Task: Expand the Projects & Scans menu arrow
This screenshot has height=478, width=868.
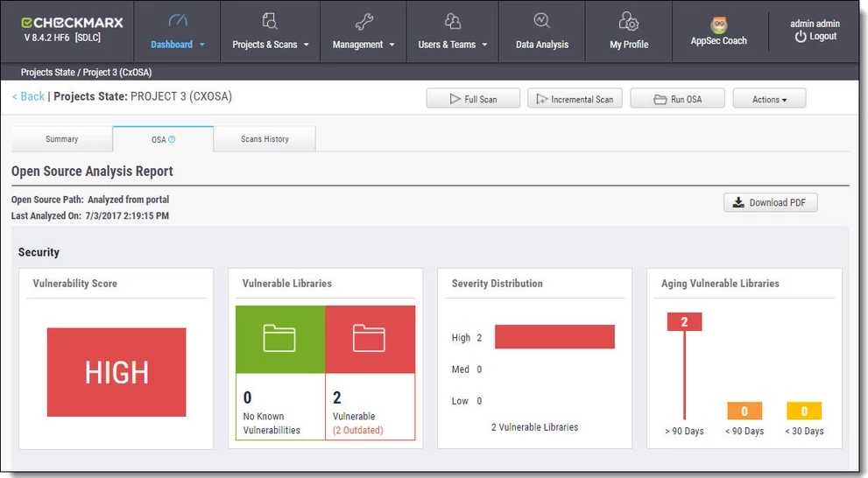Action: coord(307,45)
